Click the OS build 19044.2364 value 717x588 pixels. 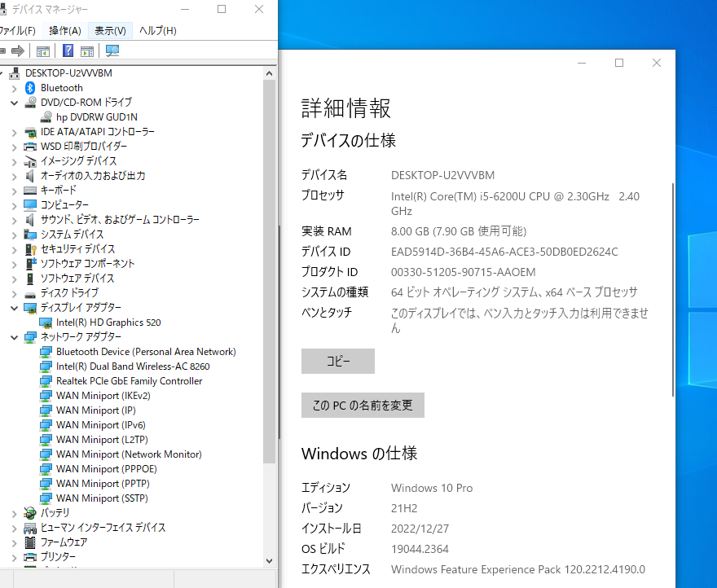point(420,549)
